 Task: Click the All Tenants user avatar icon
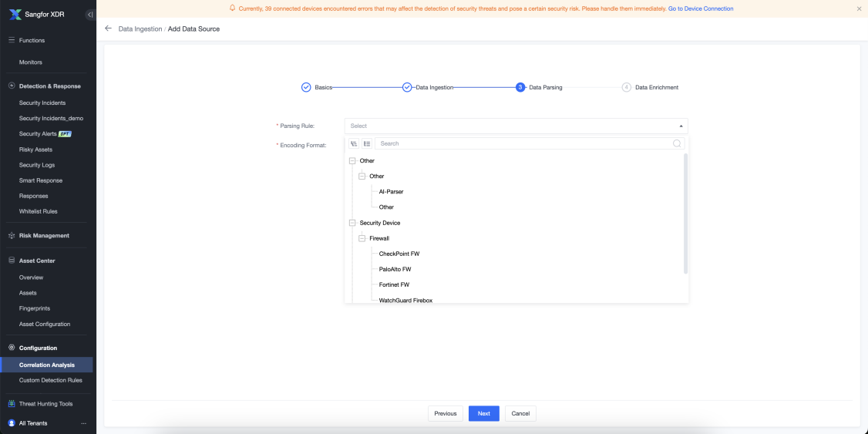(x=12, y=423)
